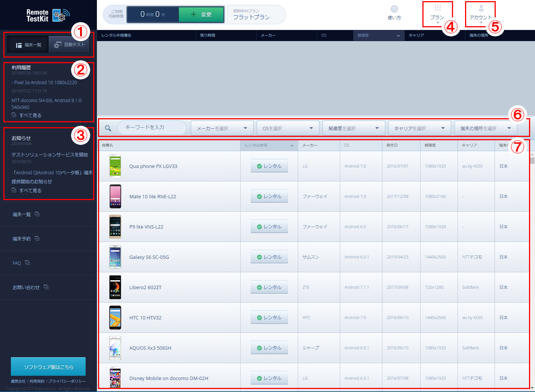Rent the Libero2 602ZT

click(x=269, y=287)
